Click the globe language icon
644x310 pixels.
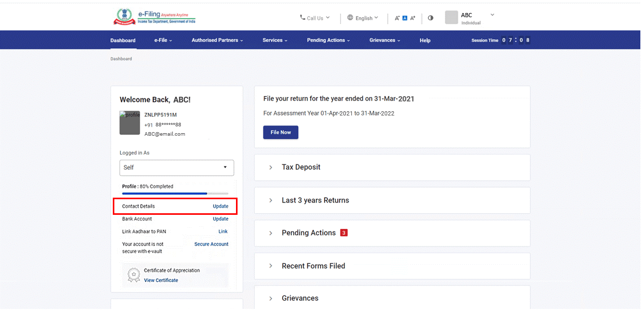click(x=350, y=18)
